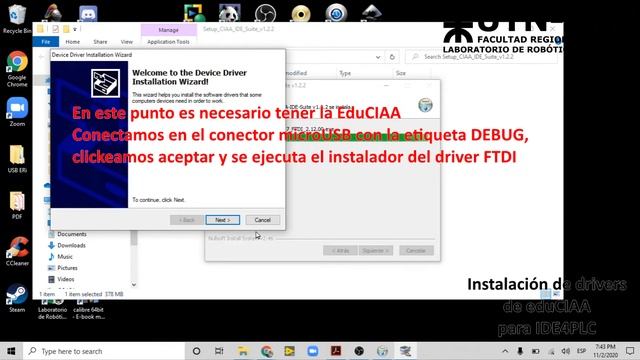Expand the address bar history dropdown
This screenshot has width=640, height=360.
(x=378, y=57)
